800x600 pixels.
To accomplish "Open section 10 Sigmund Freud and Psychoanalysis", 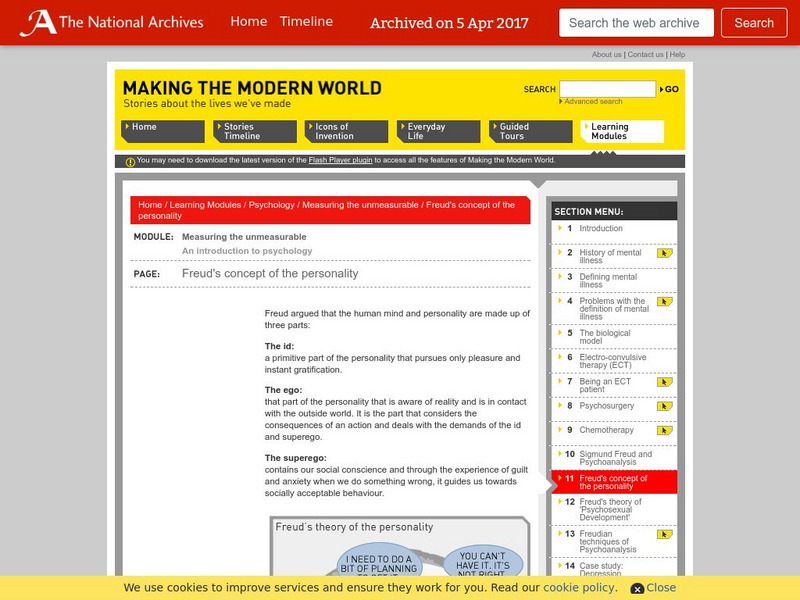I will click(x=614, y=458).
